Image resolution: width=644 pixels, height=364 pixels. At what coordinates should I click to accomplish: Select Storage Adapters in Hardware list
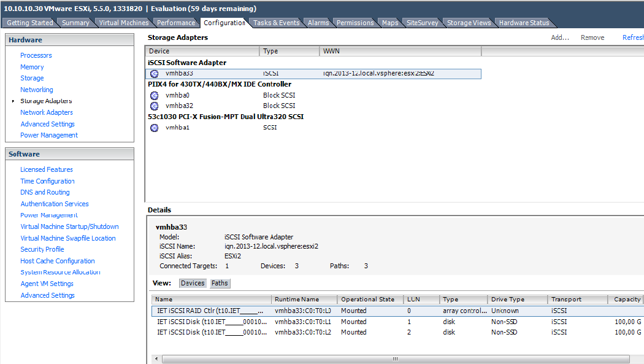pos(46,101)
